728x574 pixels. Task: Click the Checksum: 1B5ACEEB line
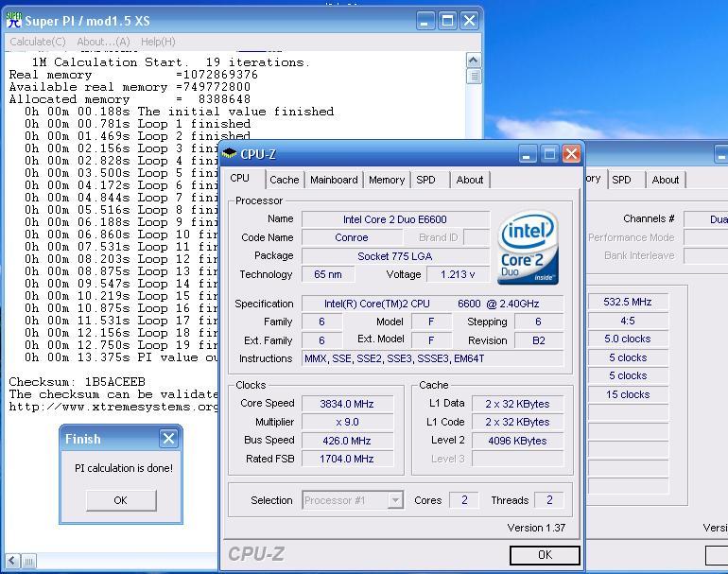[x=78, y=382]
